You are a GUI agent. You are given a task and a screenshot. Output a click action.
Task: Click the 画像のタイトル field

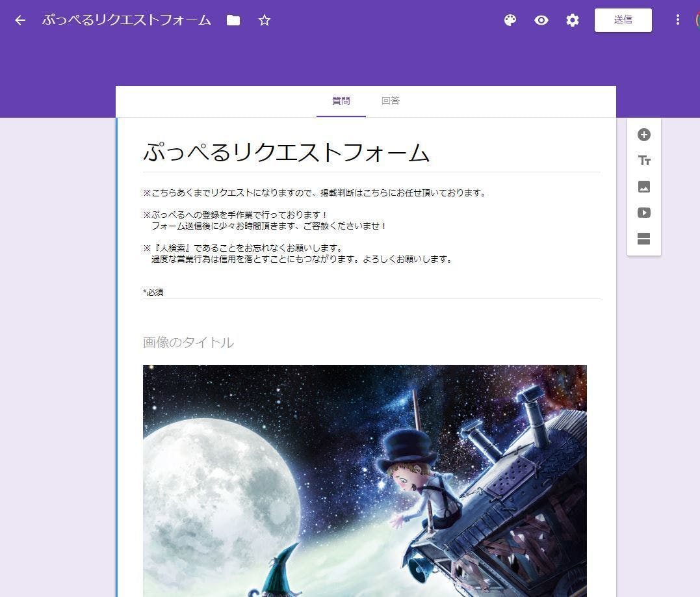(188, 343)
